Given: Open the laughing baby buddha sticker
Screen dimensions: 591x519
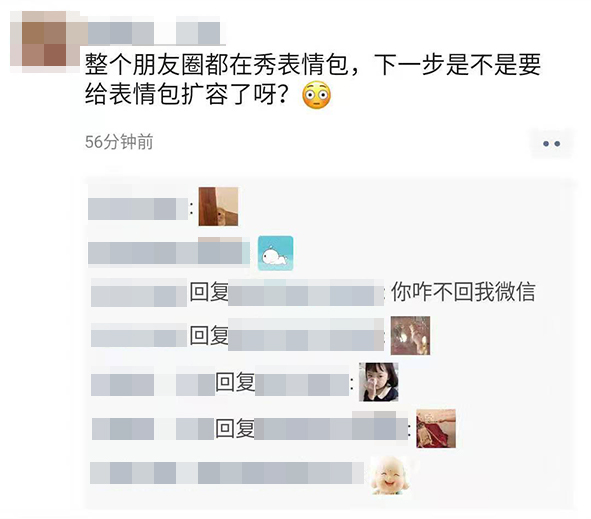Looking at the screenshot, I should pyautogui.click(x=390, y=475).
